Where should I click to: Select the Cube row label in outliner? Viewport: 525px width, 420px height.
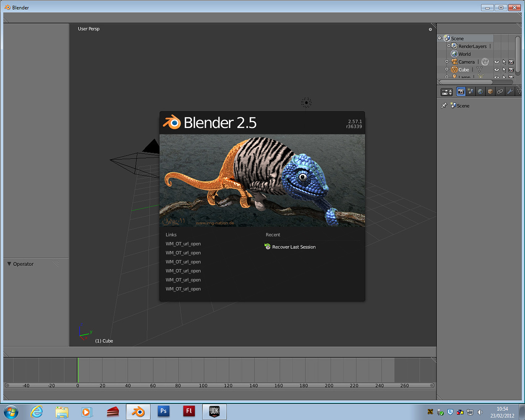[x=464, y=70]
